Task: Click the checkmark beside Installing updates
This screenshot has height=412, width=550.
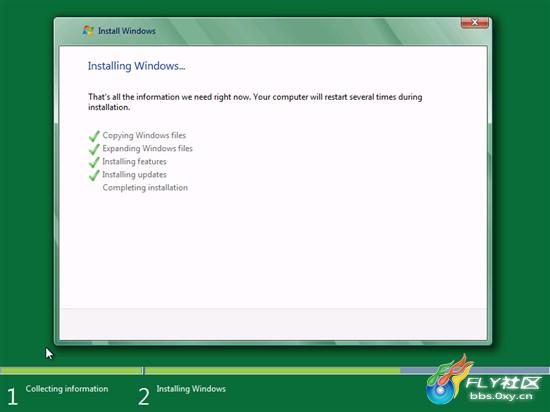Action: pos(94,175)
